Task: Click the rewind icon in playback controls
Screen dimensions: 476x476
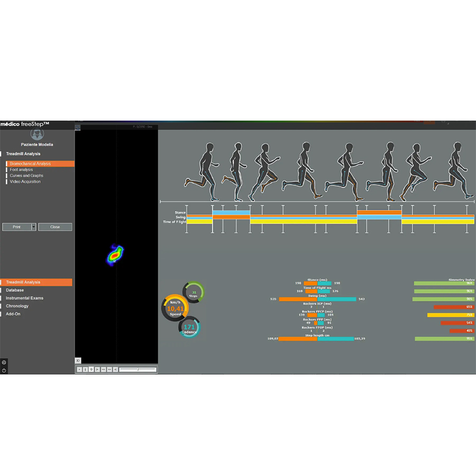Action: point(103,369)
